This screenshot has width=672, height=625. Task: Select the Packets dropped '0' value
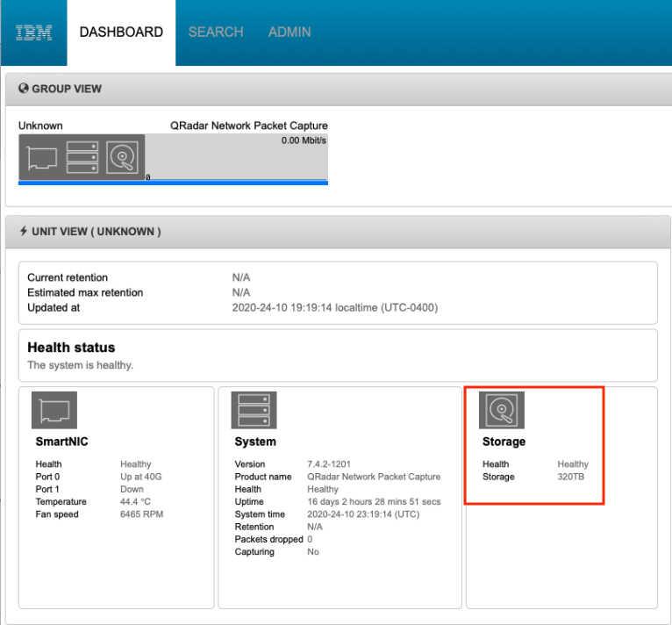pyautogui.click(x=310, y=539)
